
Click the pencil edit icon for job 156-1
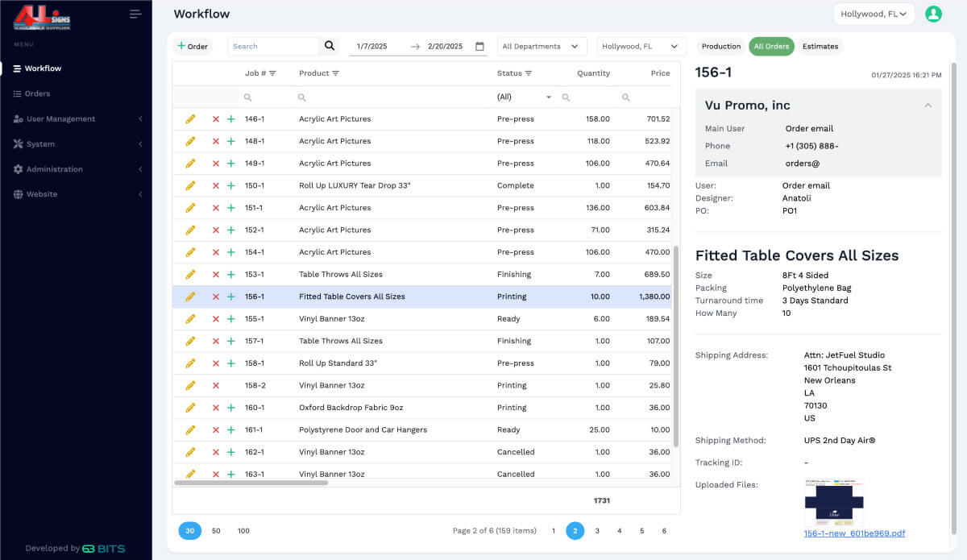pyautogui.click(x=190, y=297)
